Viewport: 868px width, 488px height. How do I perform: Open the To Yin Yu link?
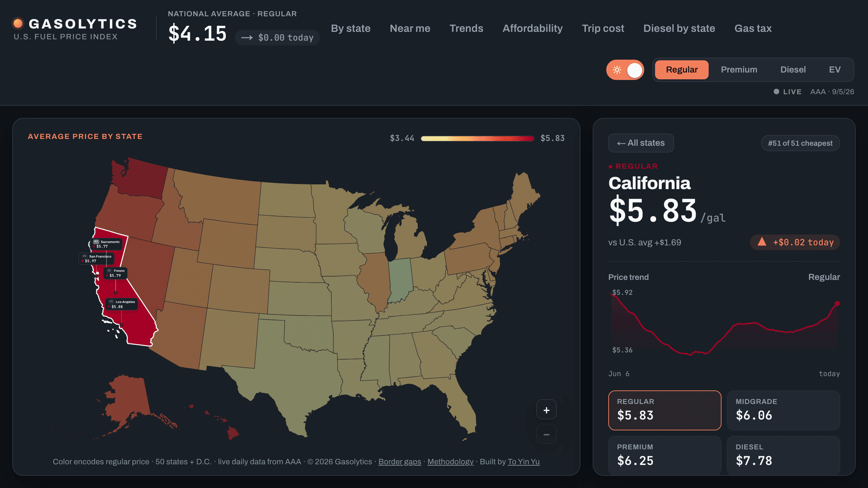(x=524, y=462)
